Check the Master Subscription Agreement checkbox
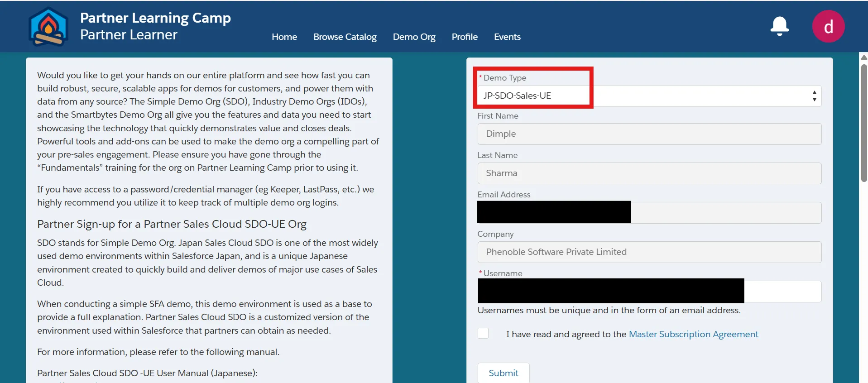The image size is (868, 383). pyautogui.click(x=483, y=334)
